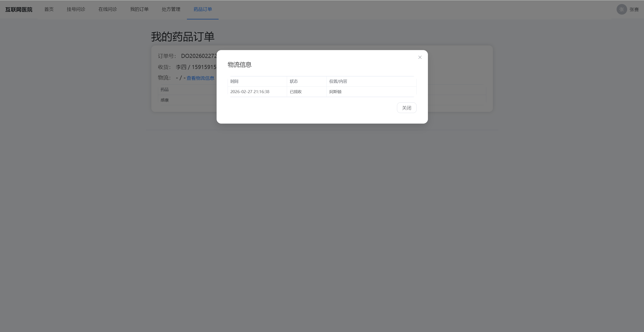
Task: Switch to the 挂号问诊 tab
Action: 76,9
